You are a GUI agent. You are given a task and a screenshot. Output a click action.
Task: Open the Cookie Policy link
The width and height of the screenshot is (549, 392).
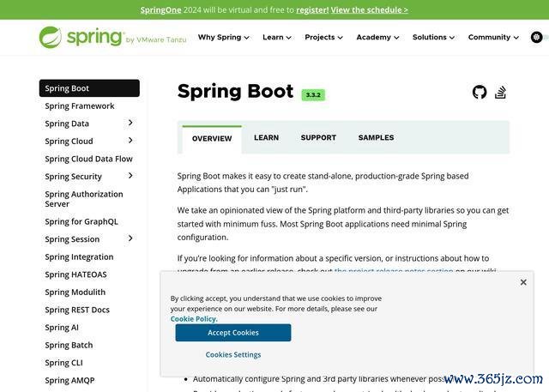[x=194, y=319]
